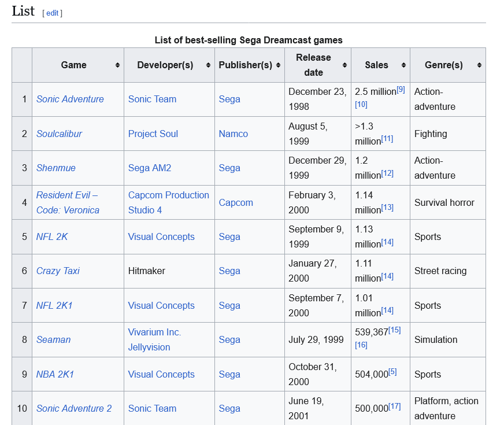This screenshot has height=425, width=504.
Task: Open the Namco publisher link
Action: tap(234, 134)
